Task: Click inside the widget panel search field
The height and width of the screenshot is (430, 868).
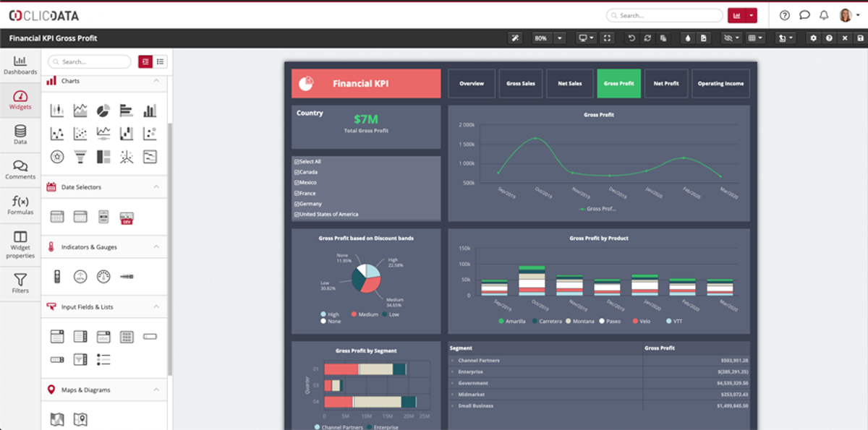Action: click(90, 62)
